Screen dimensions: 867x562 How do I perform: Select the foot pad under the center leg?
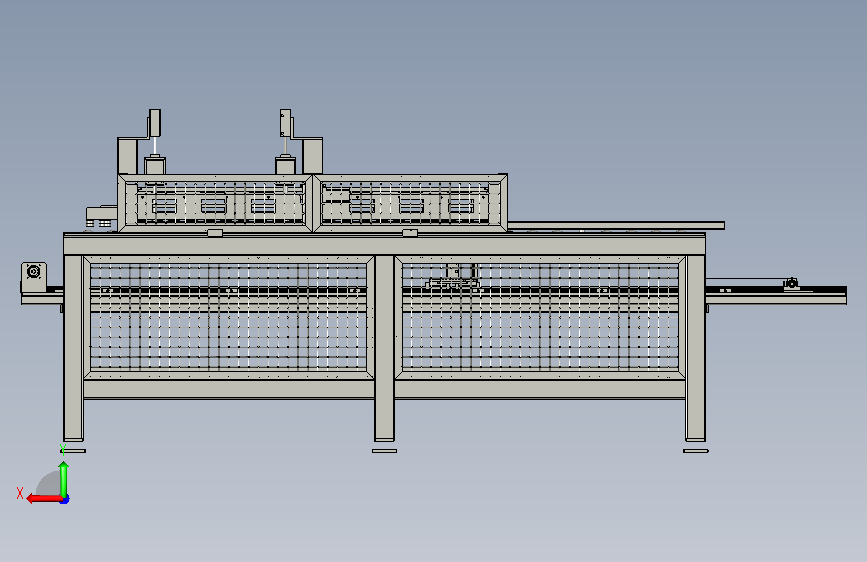(x=384, y=451)
